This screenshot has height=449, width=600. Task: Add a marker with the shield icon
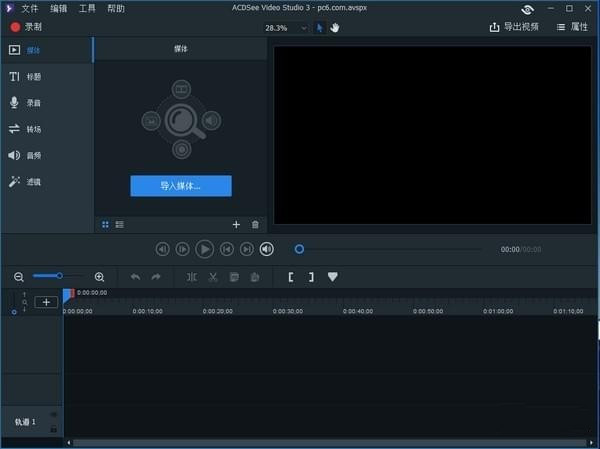[x=333, y=277]
